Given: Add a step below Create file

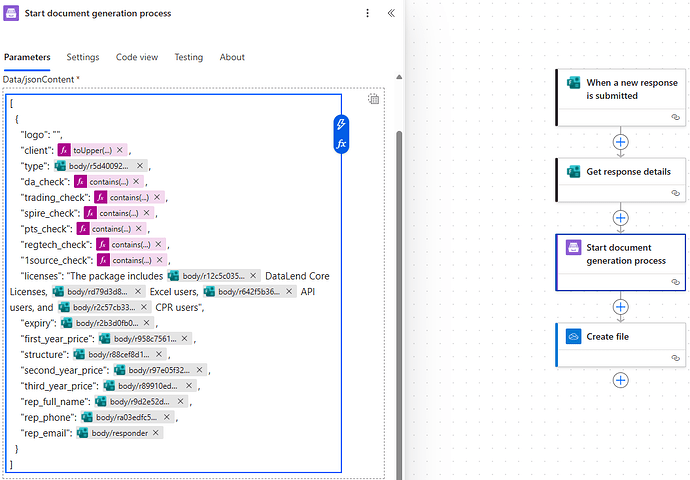Looking at the screenshot, I should point(620,380).
